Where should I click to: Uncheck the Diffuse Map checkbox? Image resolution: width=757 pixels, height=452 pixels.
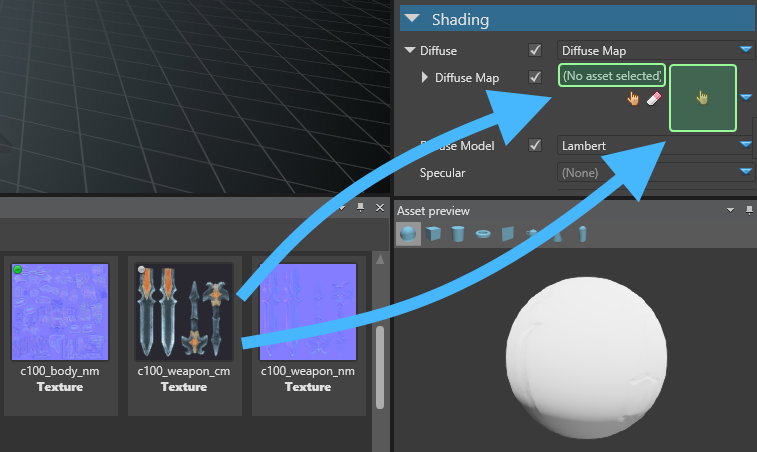point(535,77)
